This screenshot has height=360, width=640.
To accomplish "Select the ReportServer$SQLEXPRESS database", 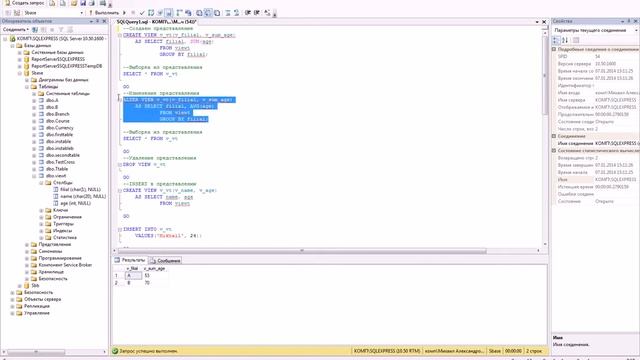I will [58, 59].
